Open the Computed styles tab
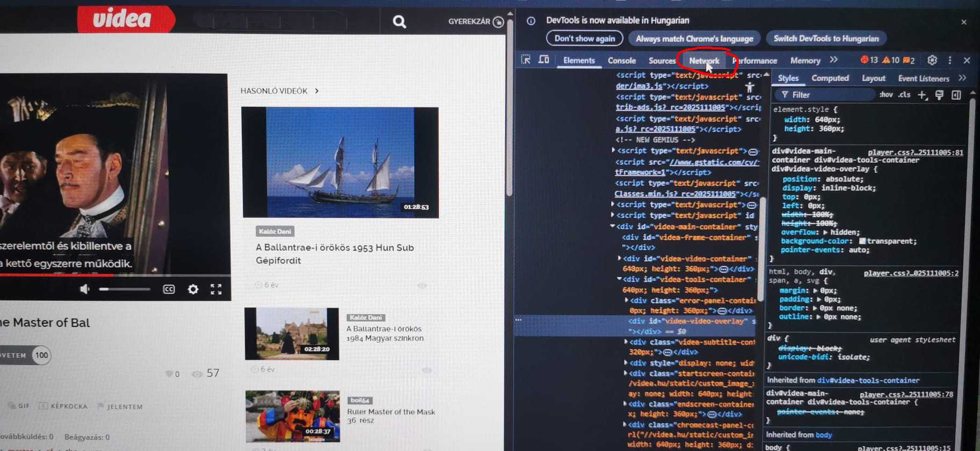Screen dimensions: 980x451 pyautogui.click(x=830, y=78)
